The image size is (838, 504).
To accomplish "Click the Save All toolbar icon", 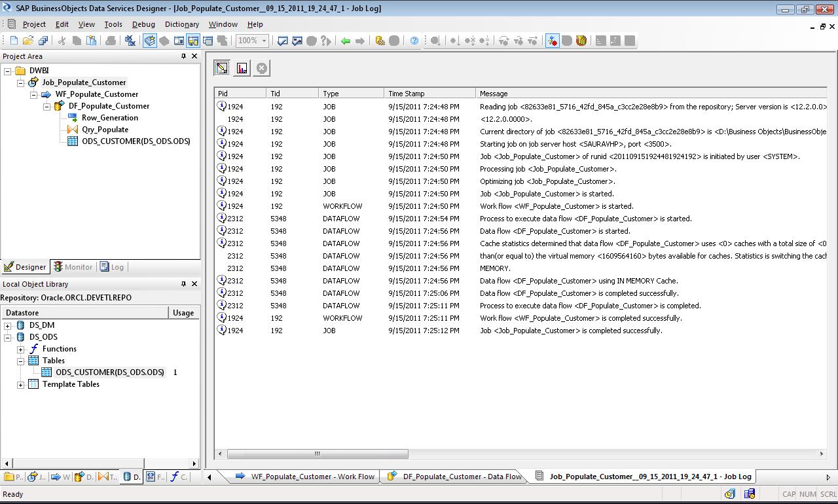I will point(43,41).
